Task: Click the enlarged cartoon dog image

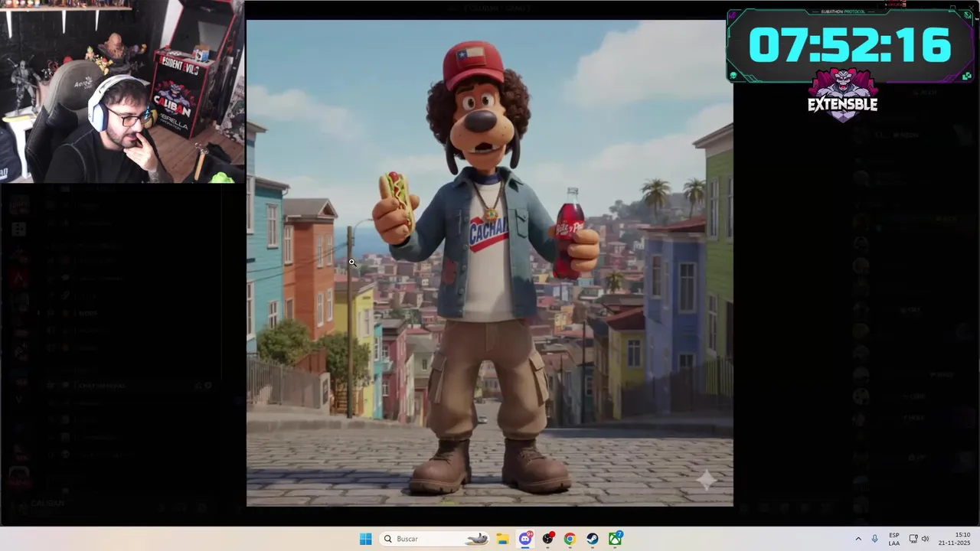Action: click(489, 262)
